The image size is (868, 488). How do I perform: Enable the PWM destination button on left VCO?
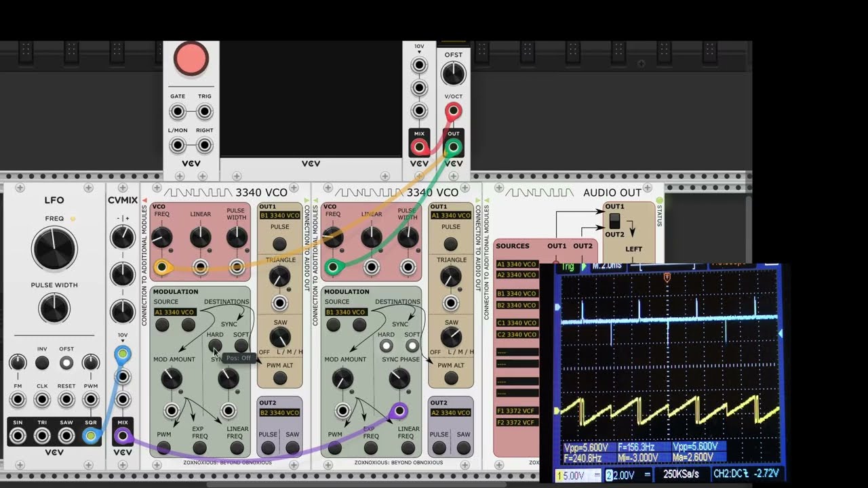click(x=164, y=448)
